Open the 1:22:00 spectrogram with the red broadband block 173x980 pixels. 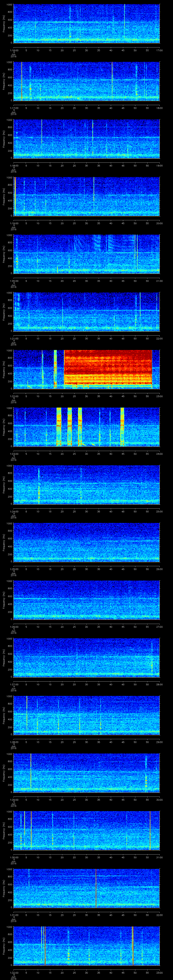coord(87,369)
